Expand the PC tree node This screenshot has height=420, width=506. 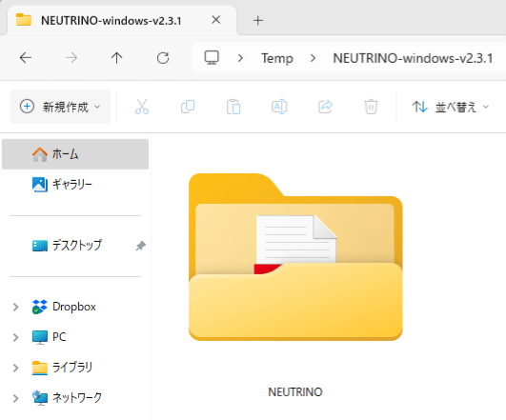point(15,337)
